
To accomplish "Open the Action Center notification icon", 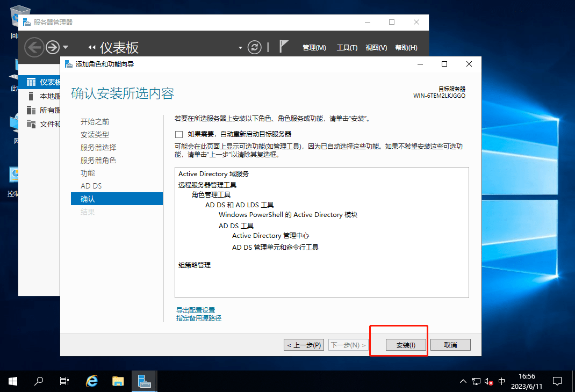I will click(557, 381).
